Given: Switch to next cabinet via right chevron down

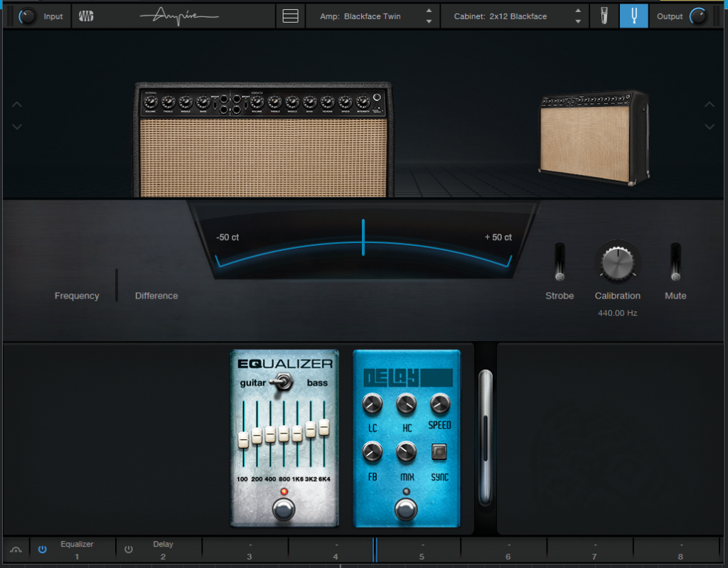Looking at the screenshot, I should click(710, 127).
